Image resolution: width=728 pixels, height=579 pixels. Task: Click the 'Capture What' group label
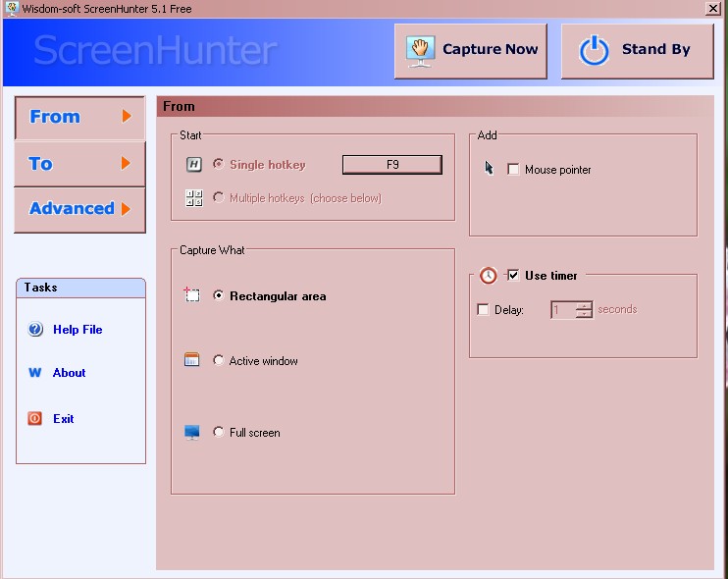[x=212, y=250]
